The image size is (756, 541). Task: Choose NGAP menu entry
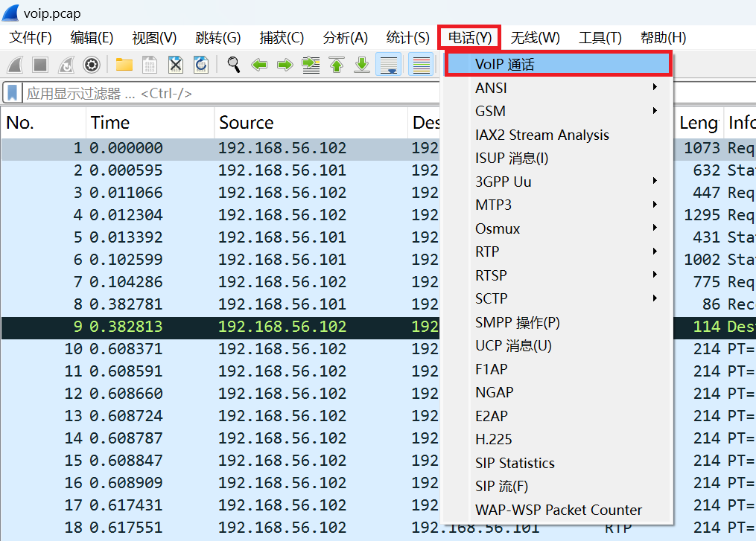click(x=558, y=392)
